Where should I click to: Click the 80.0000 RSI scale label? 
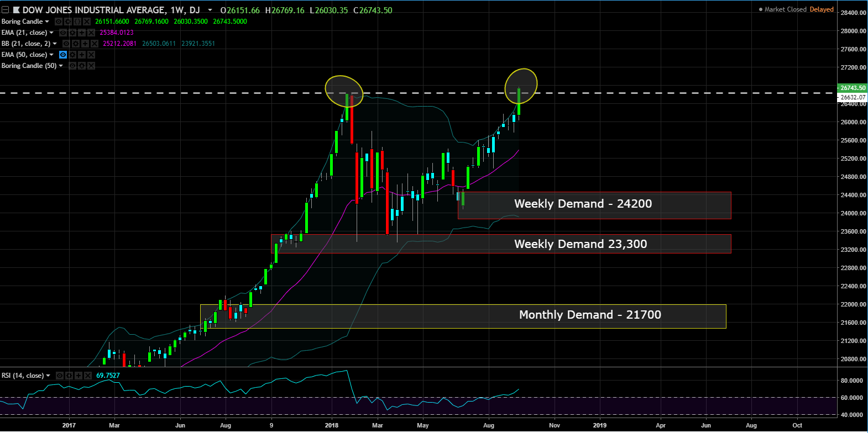(853, 381)
